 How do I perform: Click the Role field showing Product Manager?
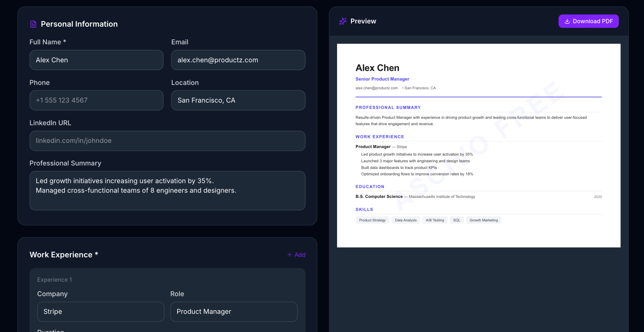click(234, 312)
